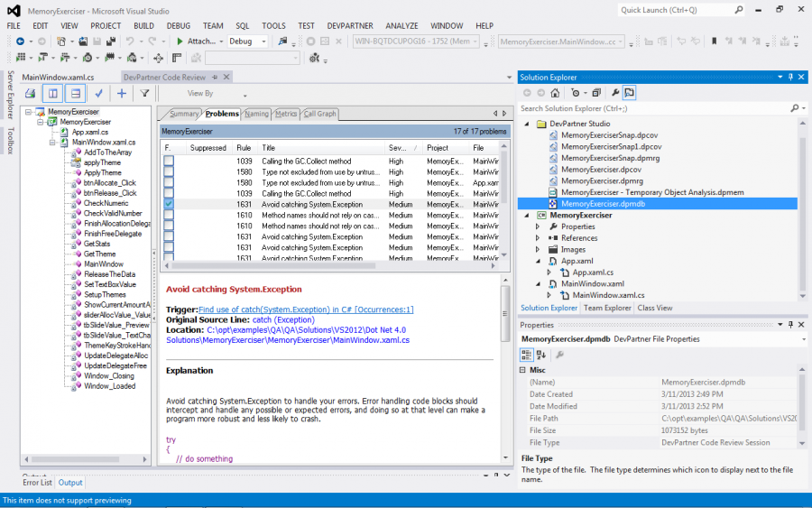Select MemoryExerciser.dpcov in Solution Explorer
Viewport: 812px width, 508px height.
click(601, 170)
